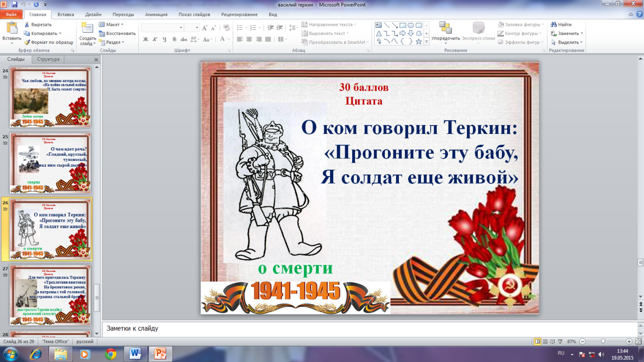Image resolution: width=644 pixels, height=362 pixels.
Task: Click the Save icon in quick access toolbar
Action: [15, 4]
